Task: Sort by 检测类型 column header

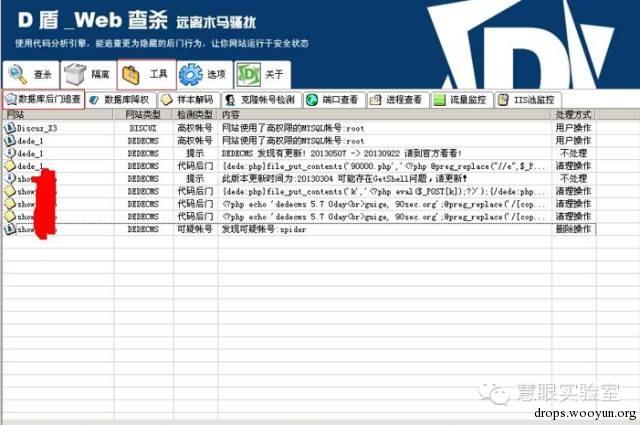Action: pyautogui.click(x=195, y=115)
